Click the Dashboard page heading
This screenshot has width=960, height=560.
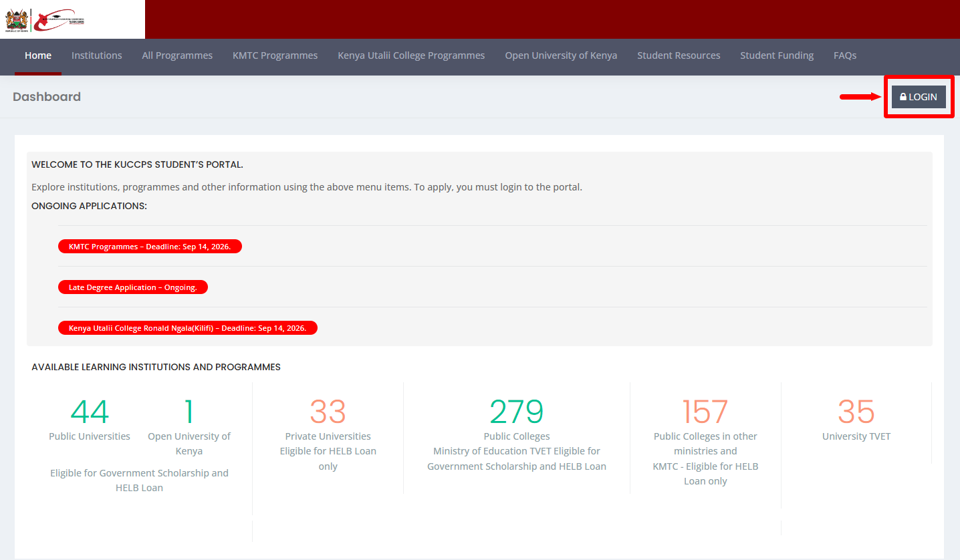point(47,97)
